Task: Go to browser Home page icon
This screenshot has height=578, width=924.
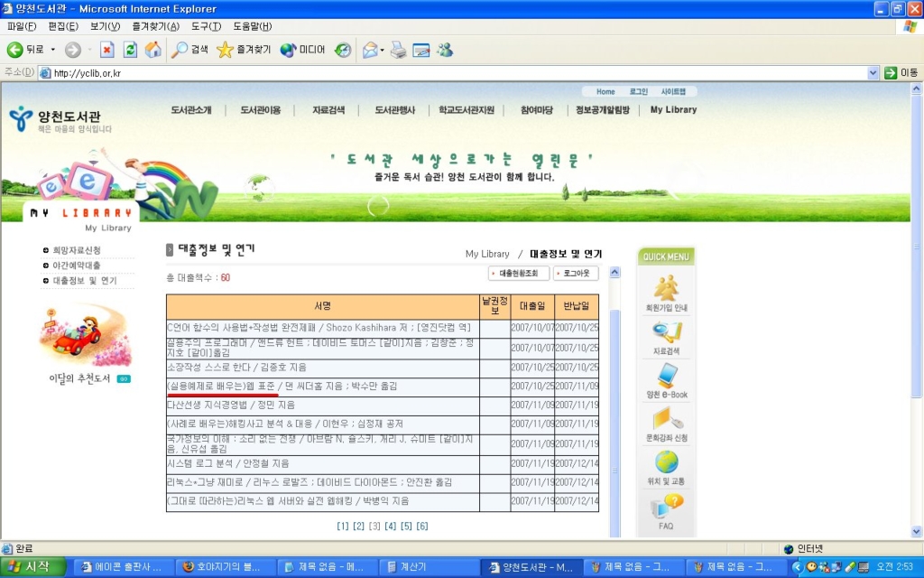Action: [x=153, y=51]
